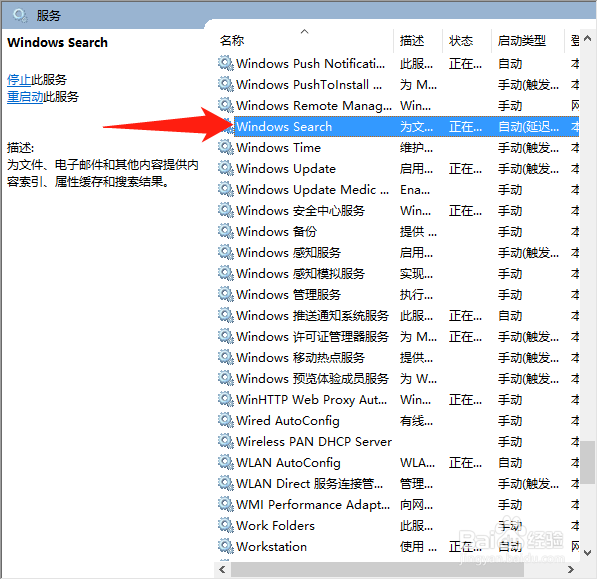Select the Wireless PAN DHCP Server name
The width and height of the screenshot is (598, 580).
(314, 441)
